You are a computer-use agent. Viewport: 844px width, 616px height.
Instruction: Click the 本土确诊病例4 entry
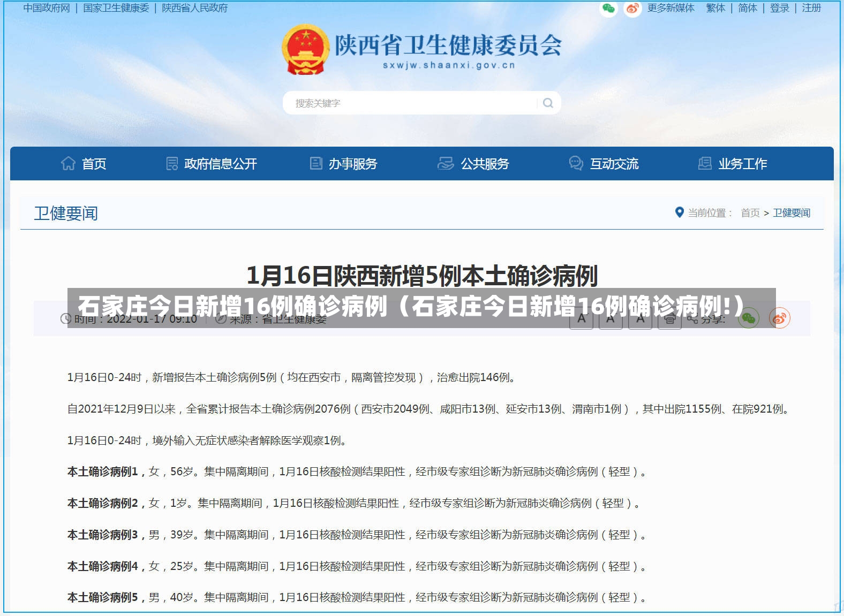(x=358, y=566)
